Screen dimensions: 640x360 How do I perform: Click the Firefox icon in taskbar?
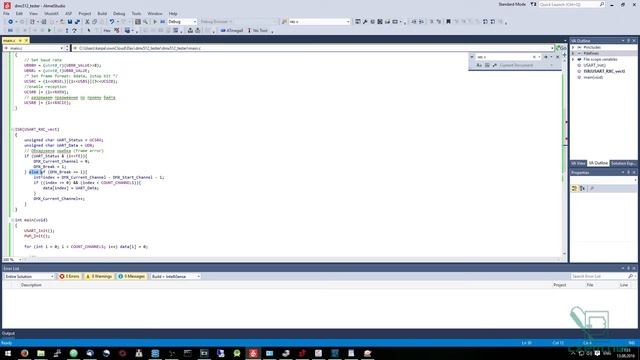tap(24, 353)
